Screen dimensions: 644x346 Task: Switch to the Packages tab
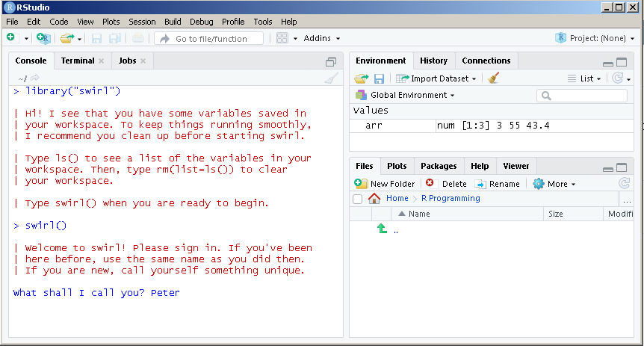[x=439, y=166]
